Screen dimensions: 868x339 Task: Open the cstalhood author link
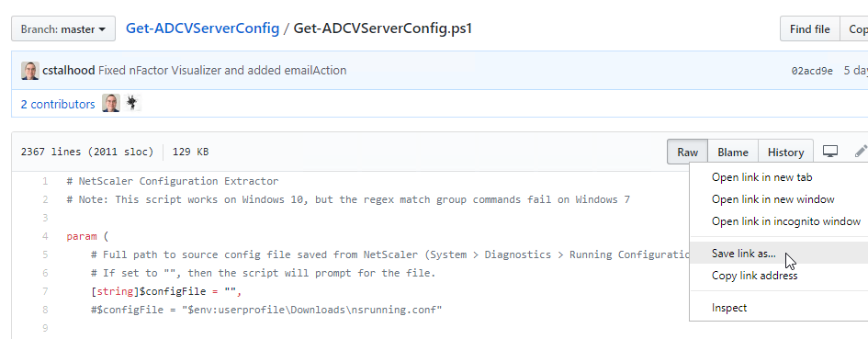[x=69, y=71]
